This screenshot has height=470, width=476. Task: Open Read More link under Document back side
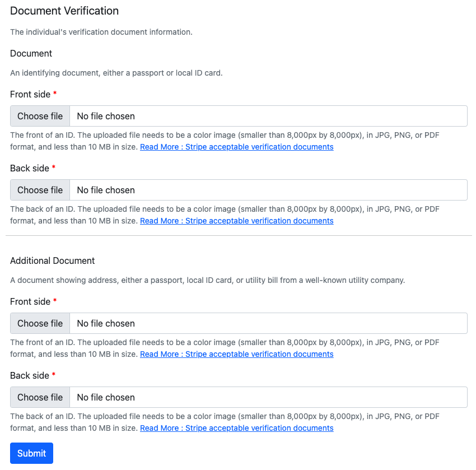click(236, 221)
